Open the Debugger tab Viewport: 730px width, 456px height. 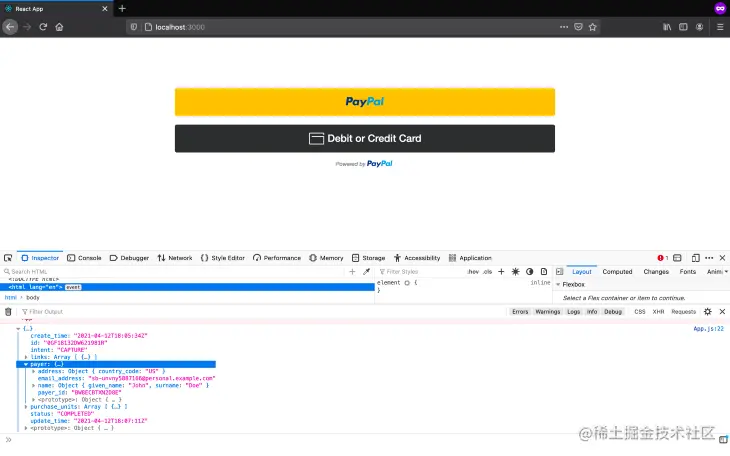point(129,258)
